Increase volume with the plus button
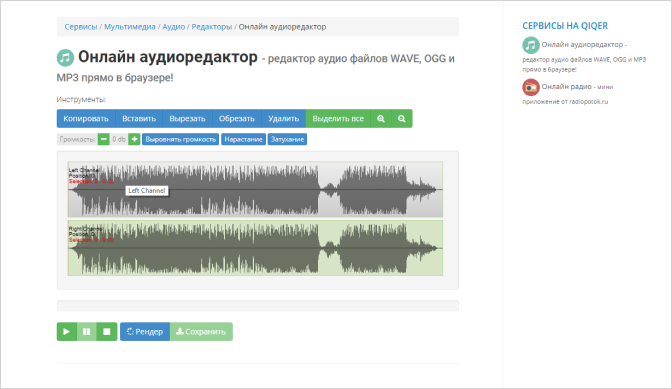The width and height of the screenshot is (672, 389). 134,139
